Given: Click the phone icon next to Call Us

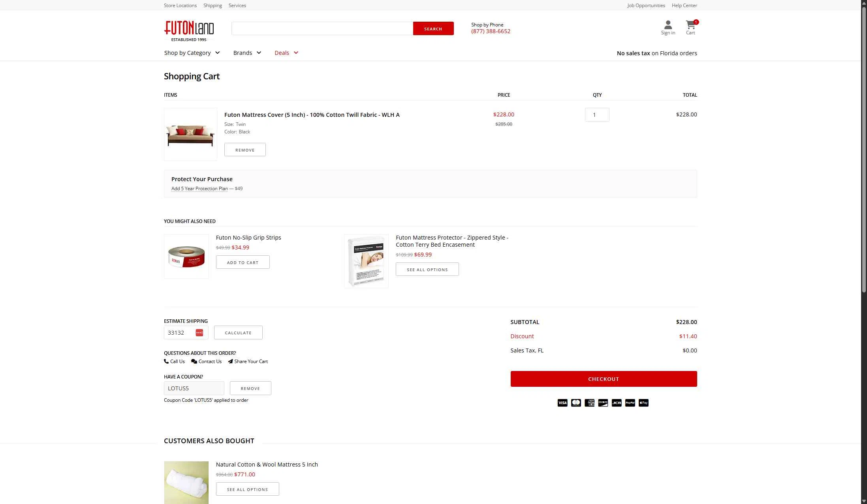Looking at the screenshot, I should point(166,362).
